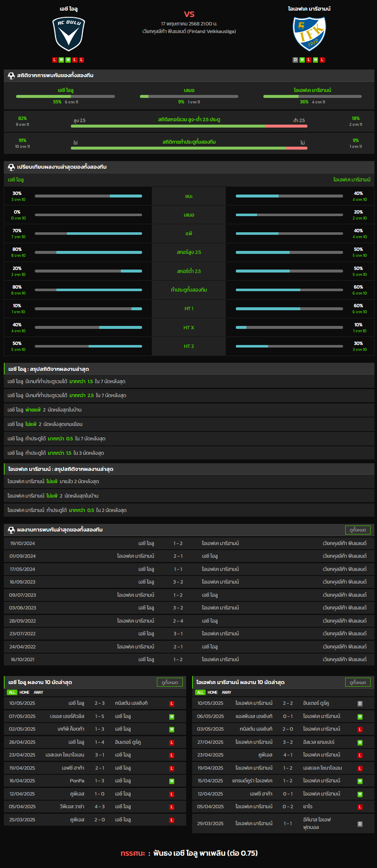Click the W badge in the เอฟซี ฮาก้า 0-1 row
Image resolution: width=377 pixels, height=868 pixels.
[x=360, y=794]
